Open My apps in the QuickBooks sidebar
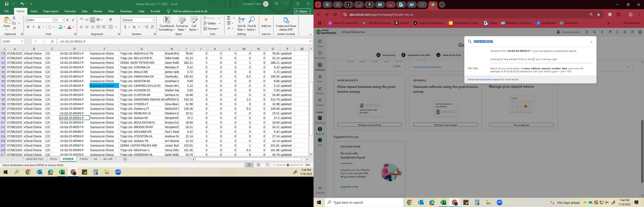Screen dimensions: 644x207 pyautogui.click(x=320, y=102)
